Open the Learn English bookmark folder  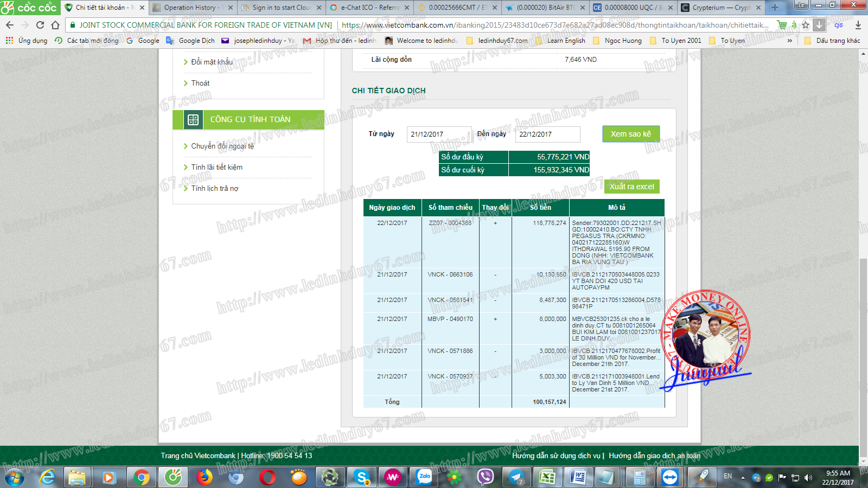click(x=560, y=41)
